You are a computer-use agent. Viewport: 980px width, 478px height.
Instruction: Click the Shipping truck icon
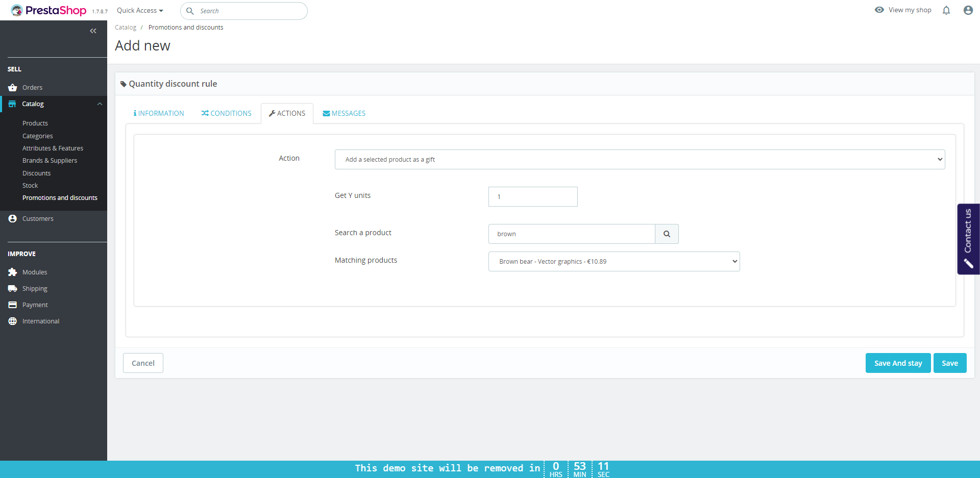(x=13, y=289)
